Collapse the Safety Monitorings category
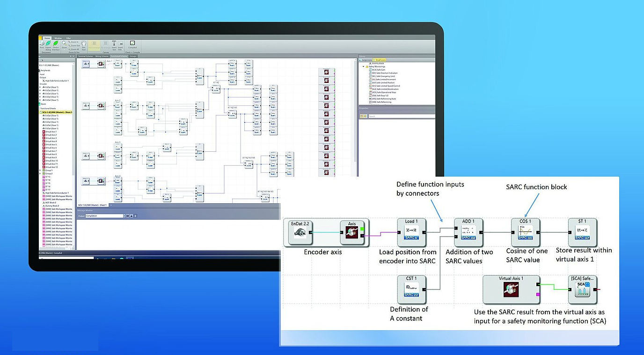This screenshot has width=644, height=355. 364,67
